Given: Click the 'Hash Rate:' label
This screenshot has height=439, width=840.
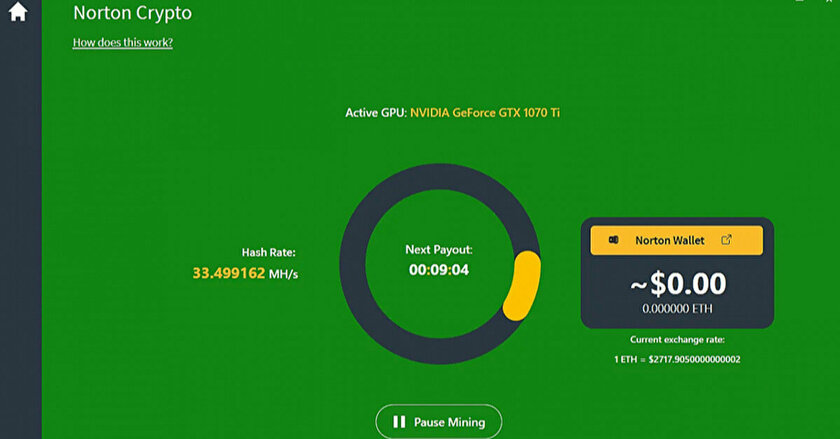Looking at the screenshot, I should (x=268, y=252).
